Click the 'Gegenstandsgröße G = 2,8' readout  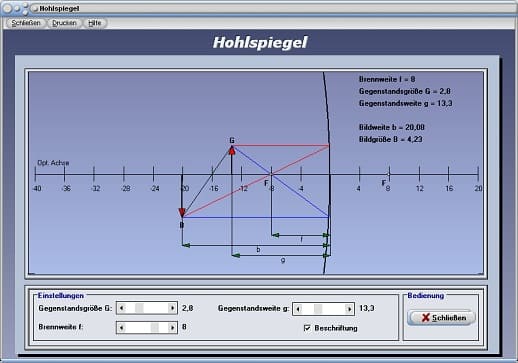405,91
